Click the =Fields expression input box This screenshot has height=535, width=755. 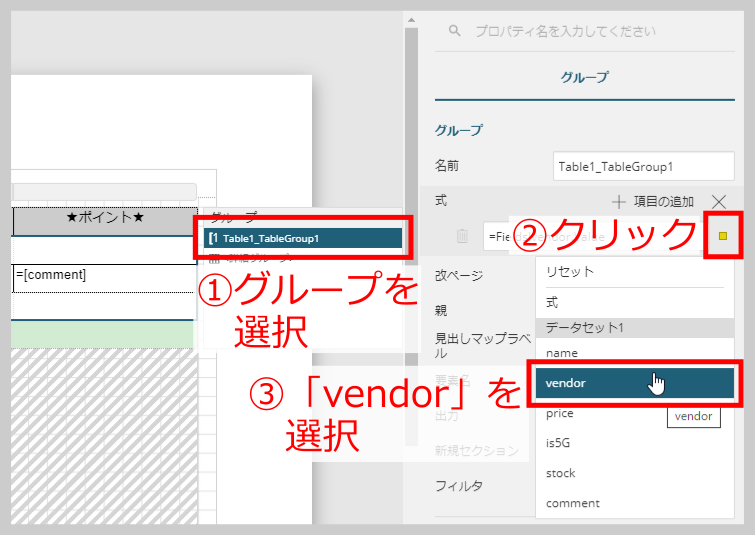point(592,236)
